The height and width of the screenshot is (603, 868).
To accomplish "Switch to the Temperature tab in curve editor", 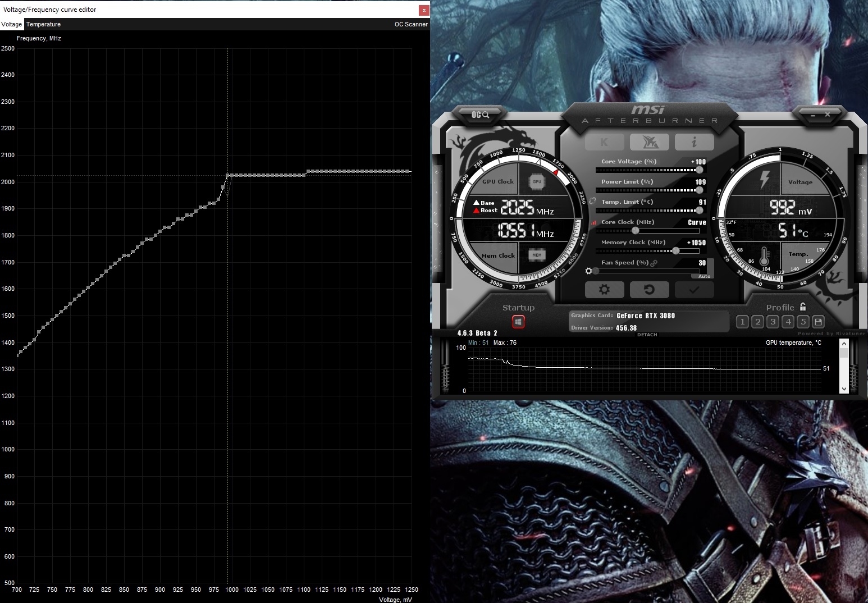I will pyautogui.click(x=43, y=24).
